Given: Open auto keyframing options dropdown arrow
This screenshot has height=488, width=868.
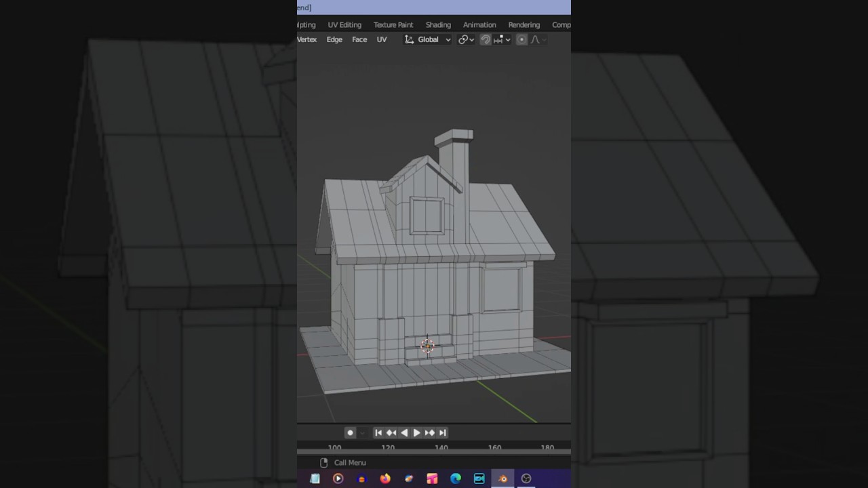Looking at the screenshot, I should 362,432.
